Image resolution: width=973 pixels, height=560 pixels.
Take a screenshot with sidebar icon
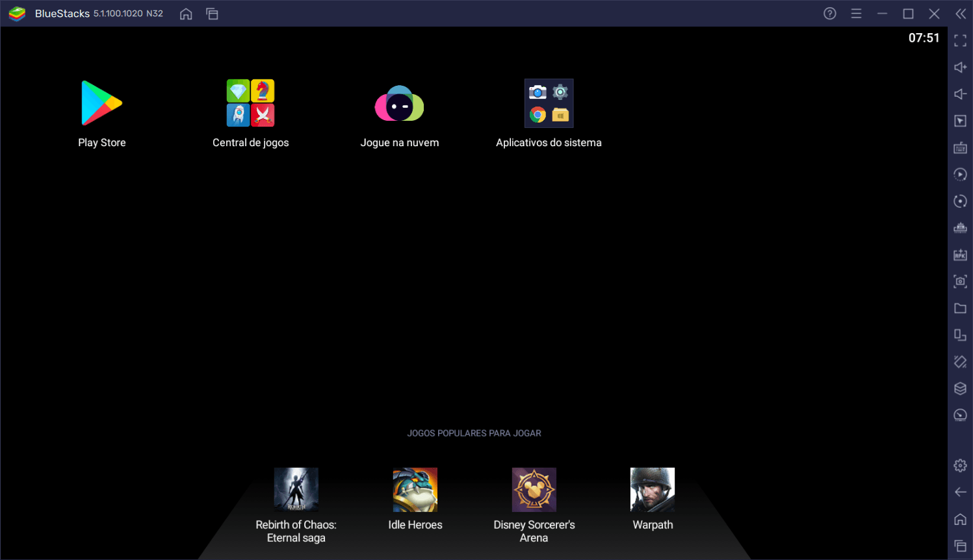(x=960, y=281)
